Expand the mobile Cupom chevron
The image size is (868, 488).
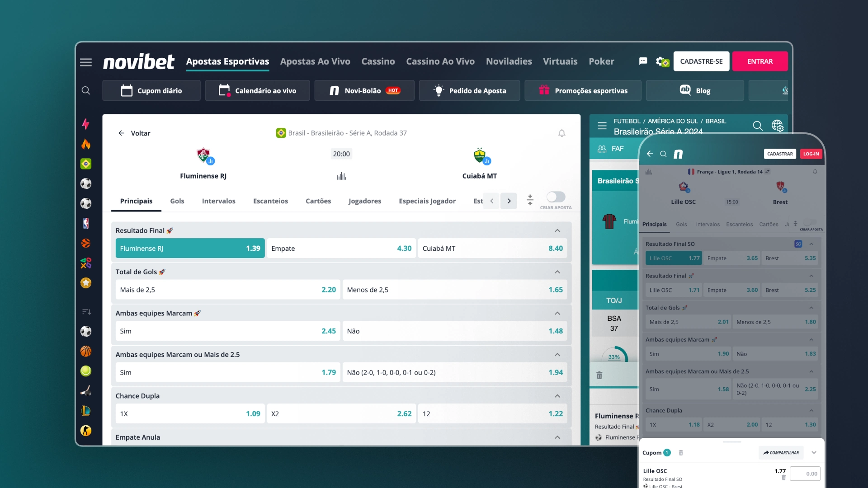(x=814, y=453)
